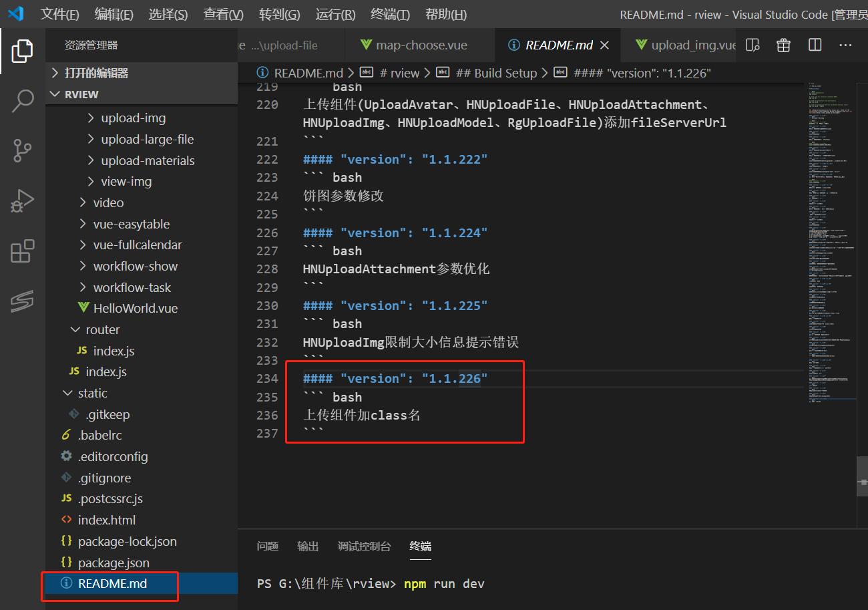Open the Explorer view in activity bar
The width and height of the screenshot is (868, 610).
(22, 51)
